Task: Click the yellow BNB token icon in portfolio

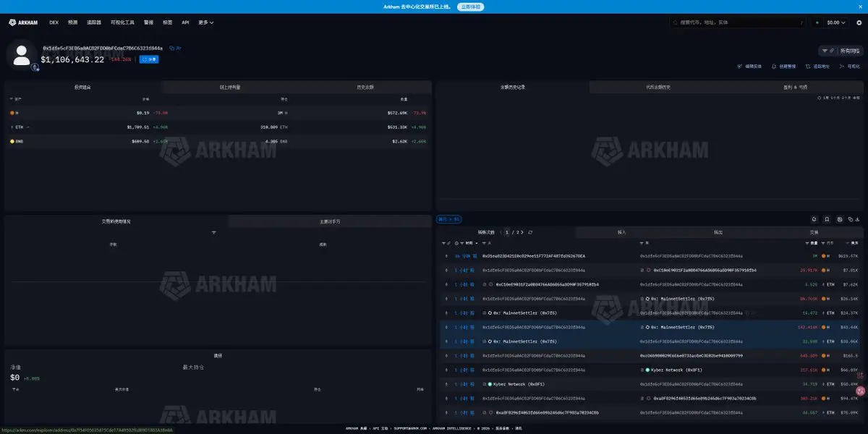Action: (x=12, y=141)
